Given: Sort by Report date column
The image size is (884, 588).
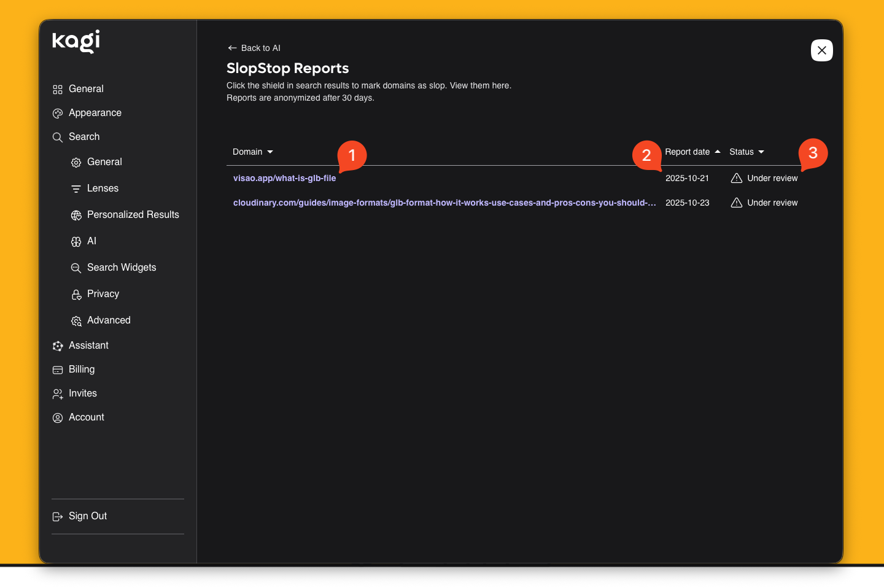Looking at the screenshot, I should [692, 152].
